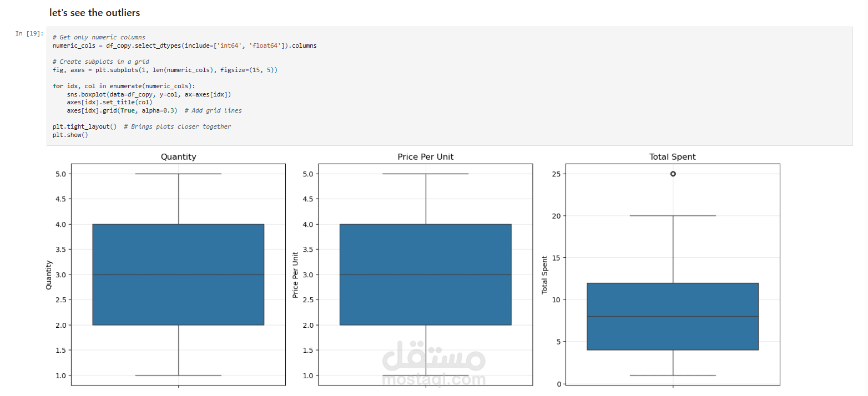Click the plt.subplots code line
This screenshot has height=396, width=868.
(x=165, y=70)
